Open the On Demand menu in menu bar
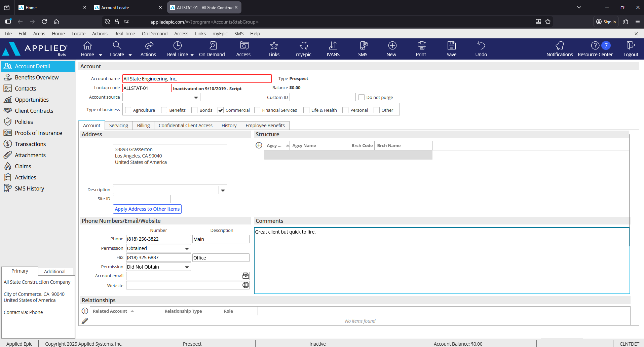 (154, 34)
